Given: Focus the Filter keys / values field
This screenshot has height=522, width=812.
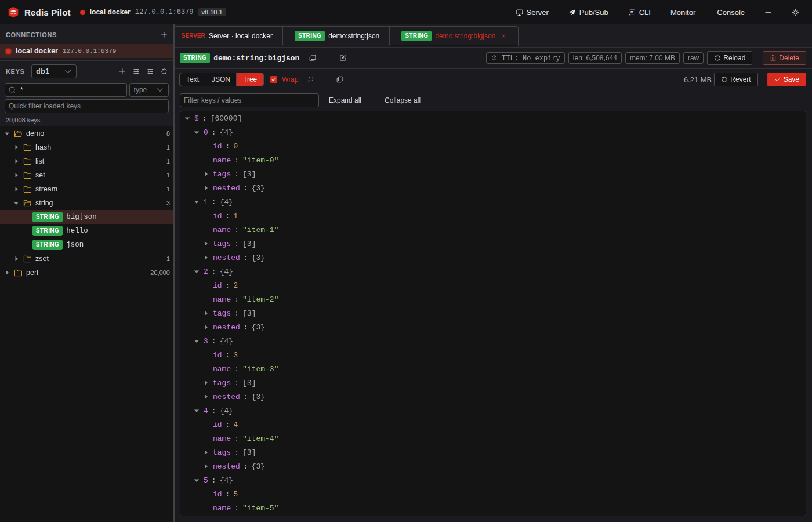Looking at the screenshot, I should 249,100.
